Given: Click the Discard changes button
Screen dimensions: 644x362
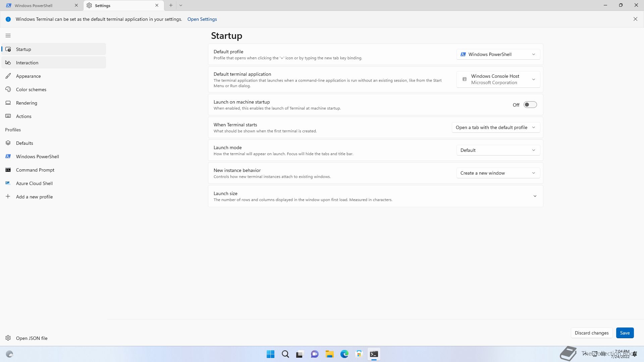Looking at the screenshot, I should pos(591,333).
